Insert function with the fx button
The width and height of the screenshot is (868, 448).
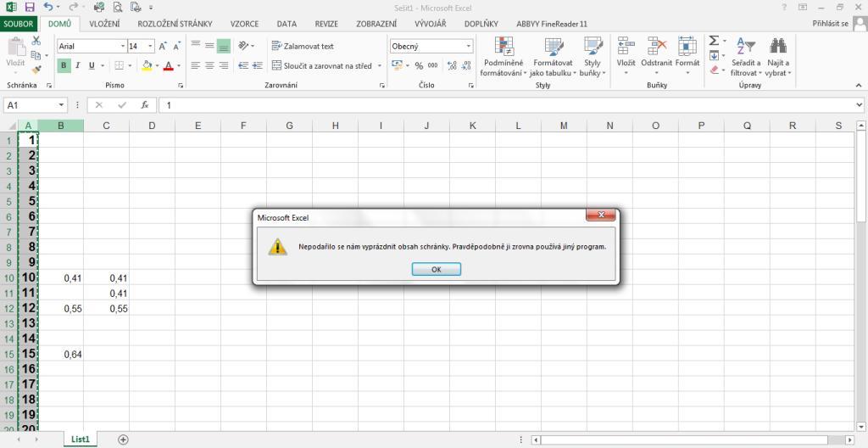(144, 105)
